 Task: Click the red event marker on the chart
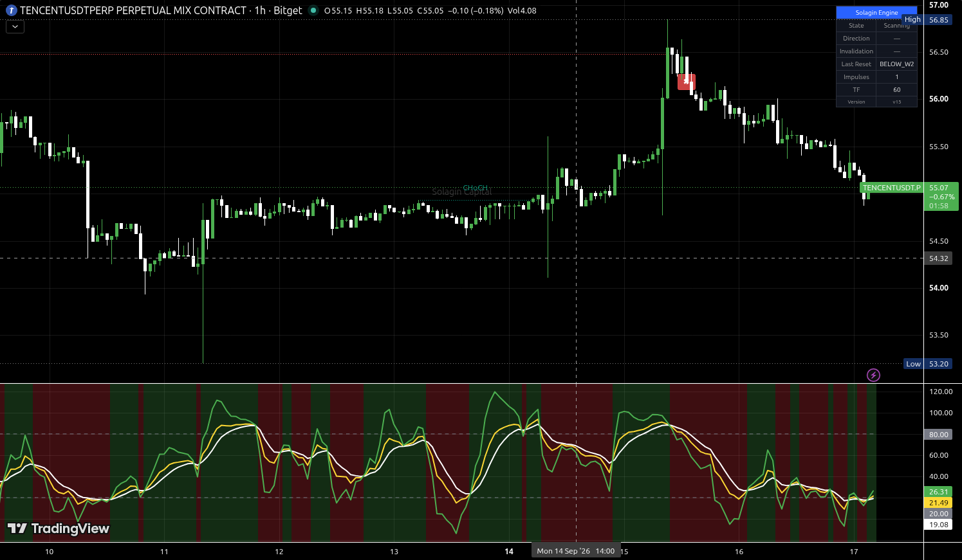687,82
